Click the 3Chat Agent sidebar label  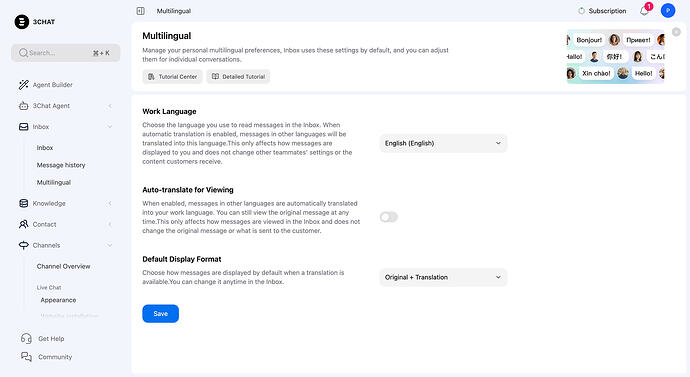click(x=51, y=106)
